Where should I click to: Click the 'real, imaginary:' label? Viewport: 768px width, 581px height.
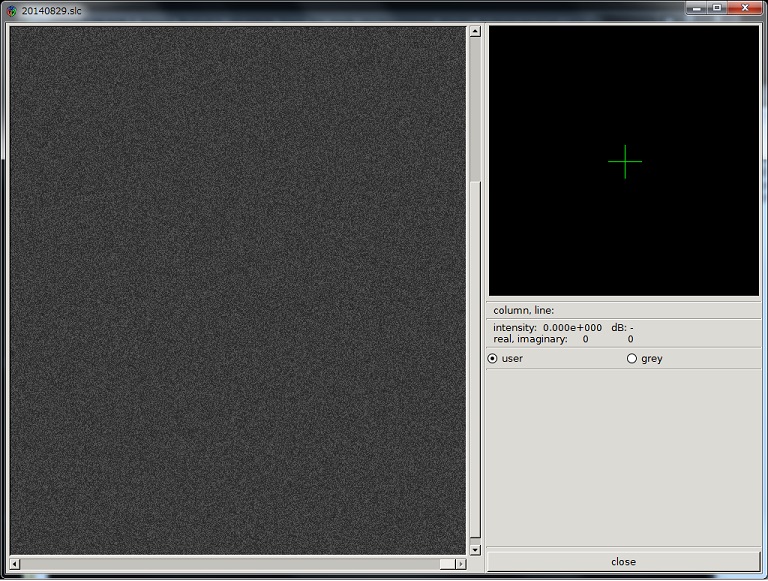tap(530, 339)
